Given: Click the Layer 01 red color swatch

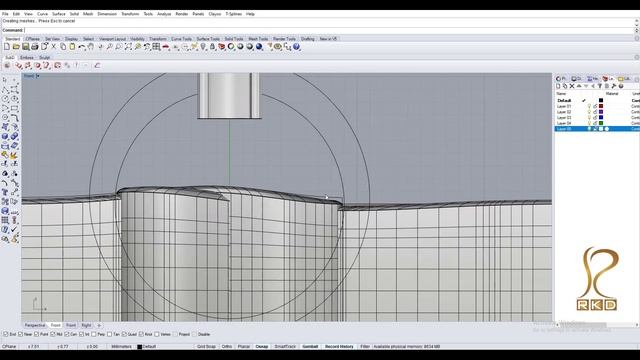Looking at the screenshot, I should click(x=601, y=106).
